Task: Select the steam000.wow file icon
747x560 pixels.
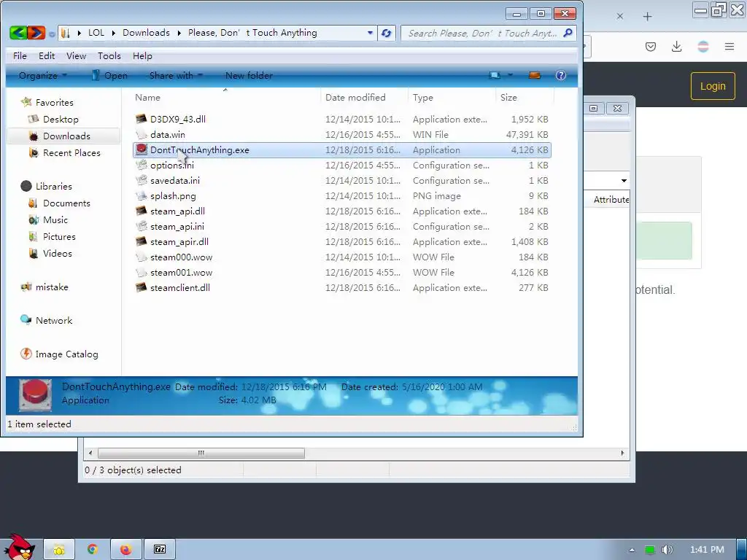Action: click(x=141, y=257)
